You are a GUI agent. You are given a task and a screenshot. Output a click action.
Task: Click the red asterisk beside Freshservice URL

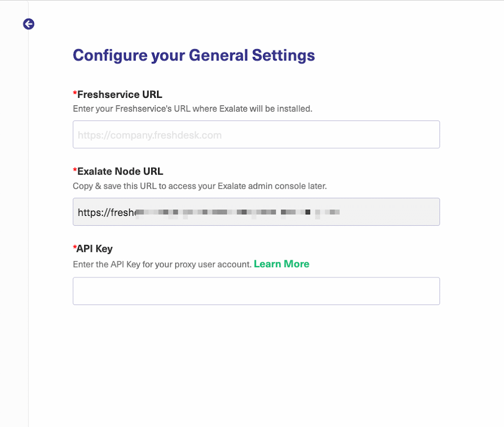[x=75, y=93]
